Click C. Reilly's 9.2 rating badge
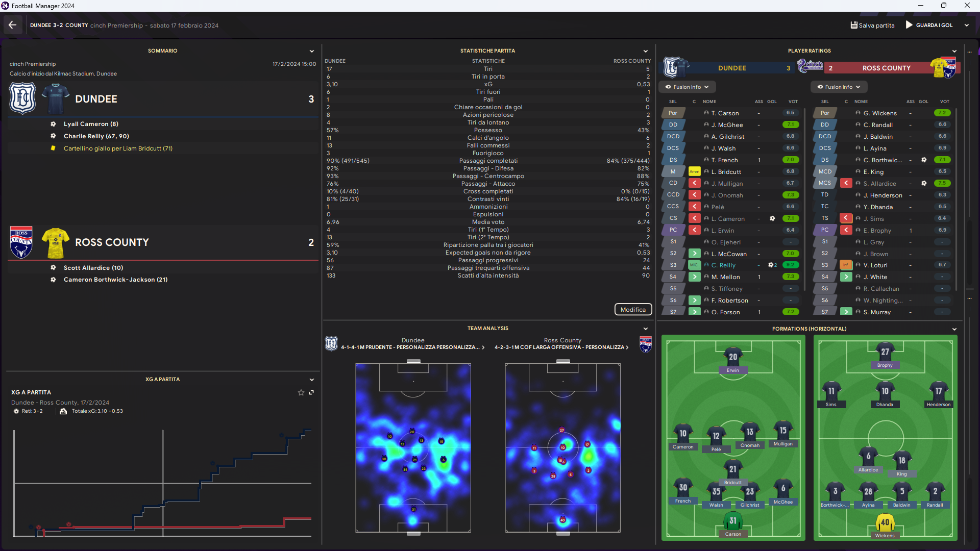The image size is (980, 551). coord(790,265)
